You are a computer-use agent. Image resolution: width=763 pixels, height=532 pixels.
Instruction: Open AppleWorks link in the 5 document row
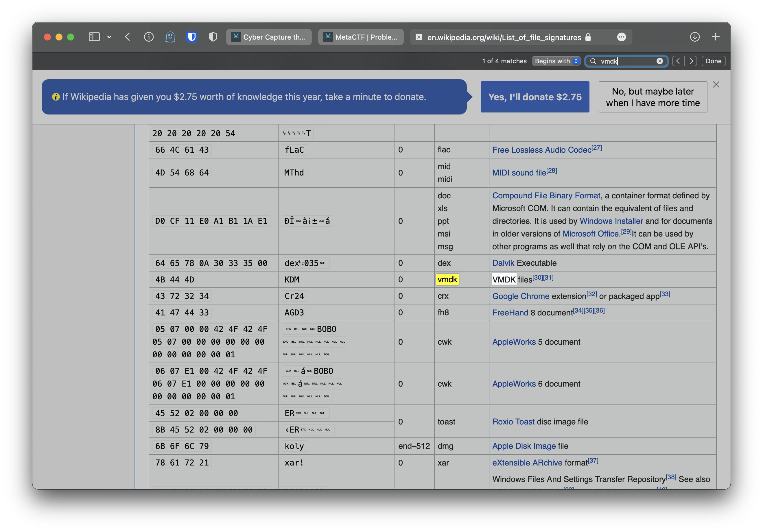(x=514, y=342)
